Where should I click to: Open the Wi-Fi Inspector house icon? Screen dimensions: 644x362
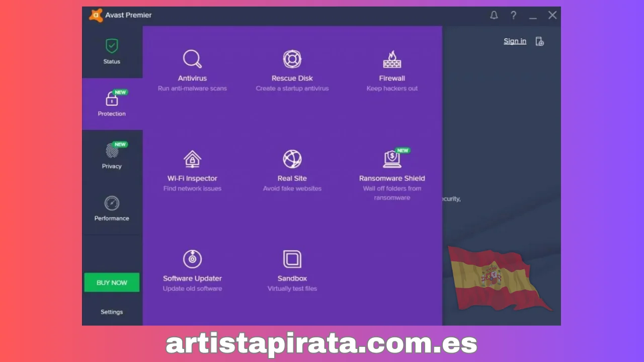192,159
